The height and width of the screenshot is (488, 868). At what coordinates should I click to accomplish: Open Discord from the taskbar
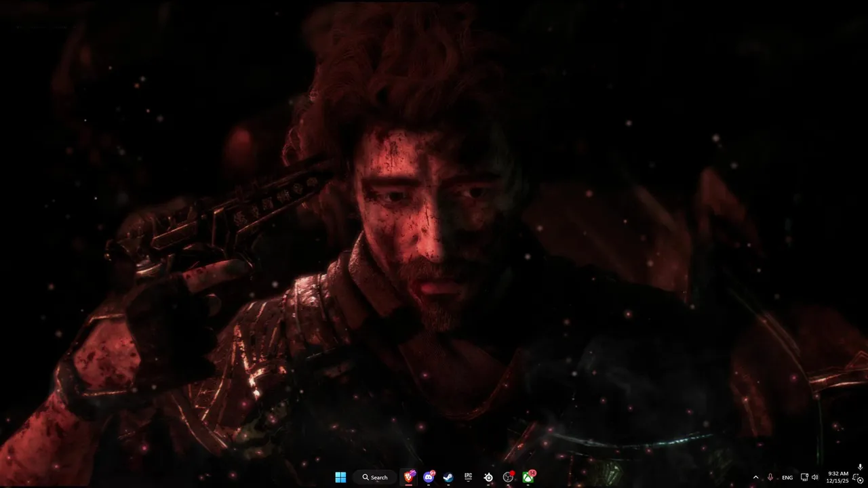coord(429,477)
